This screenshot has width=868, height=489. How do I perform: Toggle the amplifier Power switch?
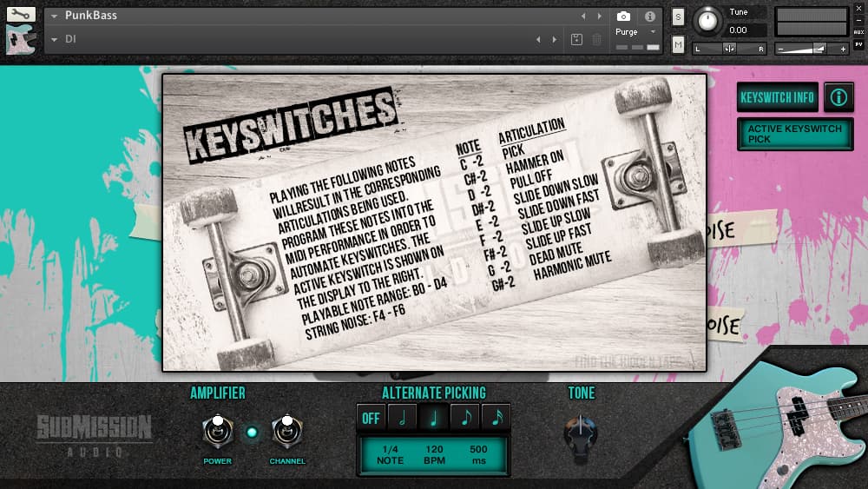217,431
